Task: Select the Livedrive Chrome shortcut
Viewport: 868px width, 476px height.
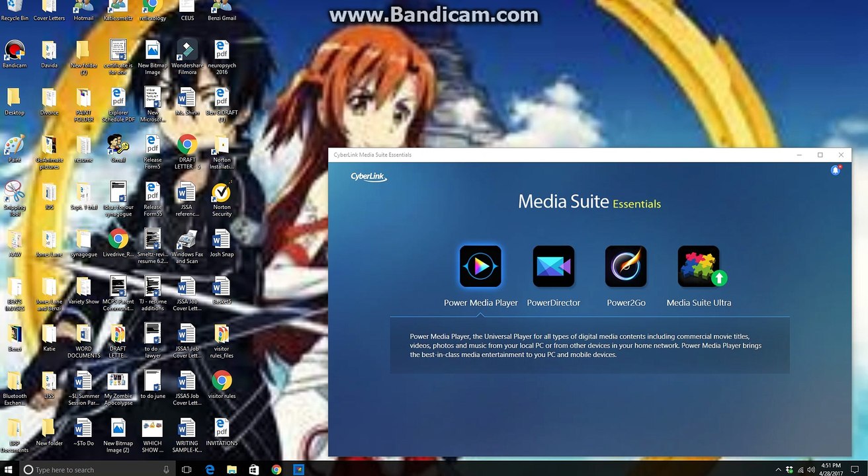Action: (x=118, y=243)
